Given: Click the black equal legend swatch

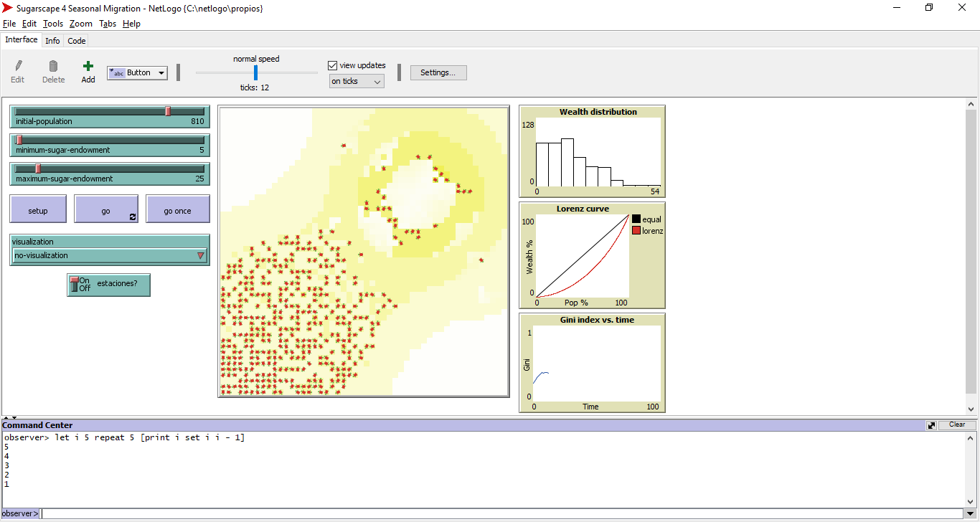Looking at the screenshot, I should (x=636, y=219).
